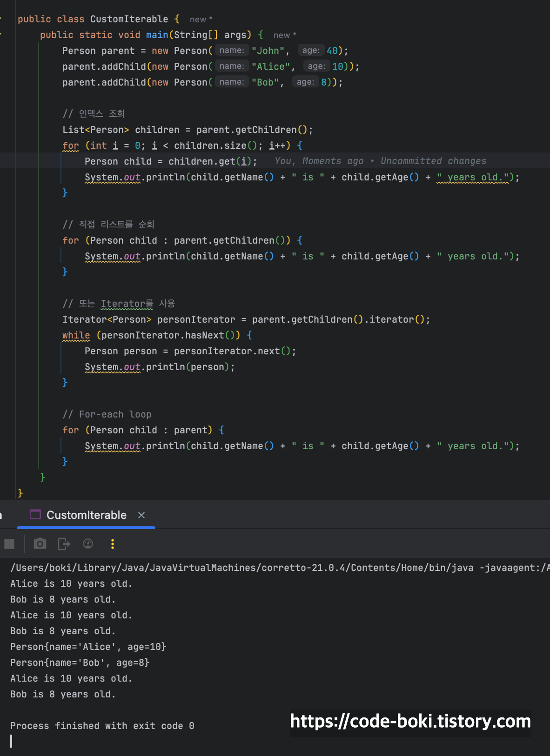Click the comment '// 또는 Iterator를 사용'

(119, 304)
